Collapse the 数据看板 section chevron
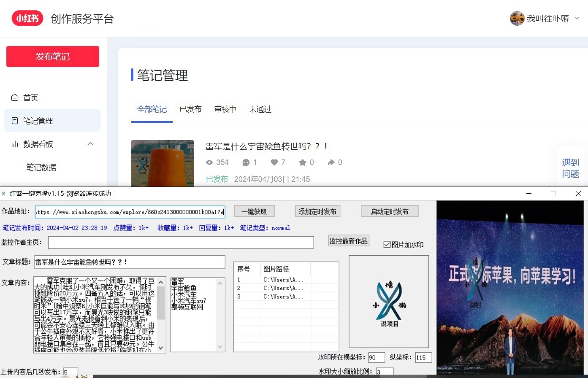 (x=90, y=144)
